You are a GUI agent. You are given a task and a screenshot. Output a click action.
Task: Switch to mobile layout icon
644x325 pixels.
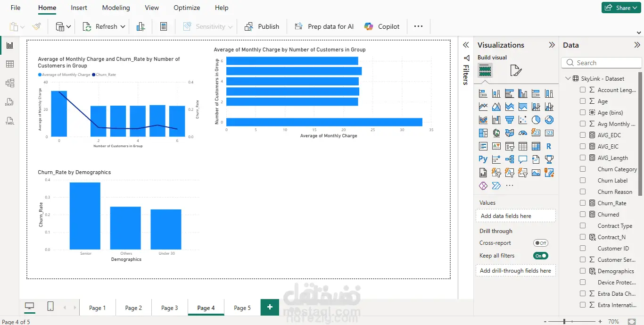pos(50,307)
